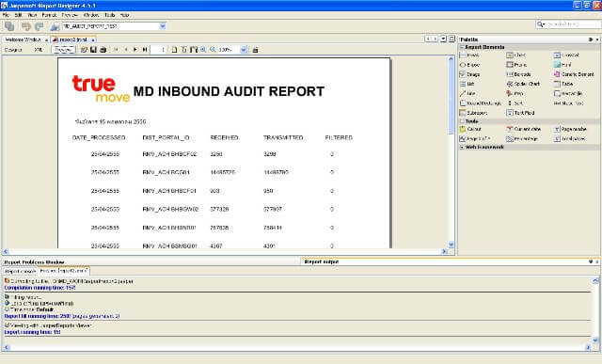Click the Fit page icon
602x364 pixels.
point(184,50)
